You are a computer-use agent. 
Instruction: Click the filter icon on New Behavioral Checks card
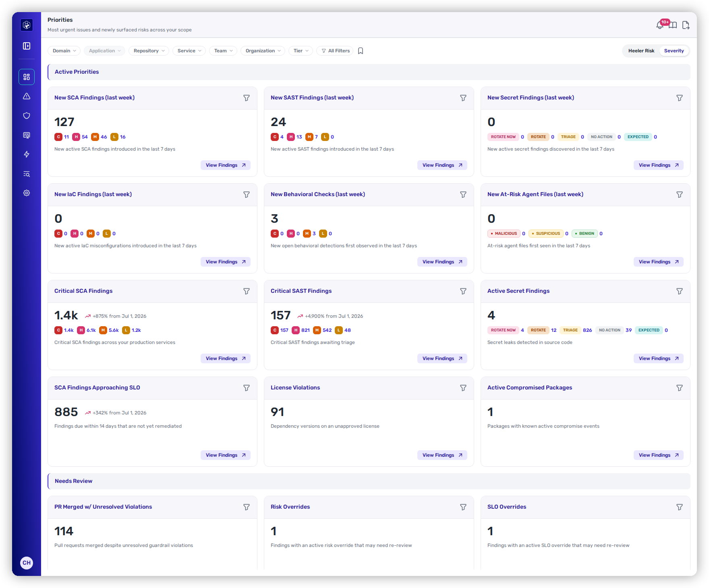[463, 195]
